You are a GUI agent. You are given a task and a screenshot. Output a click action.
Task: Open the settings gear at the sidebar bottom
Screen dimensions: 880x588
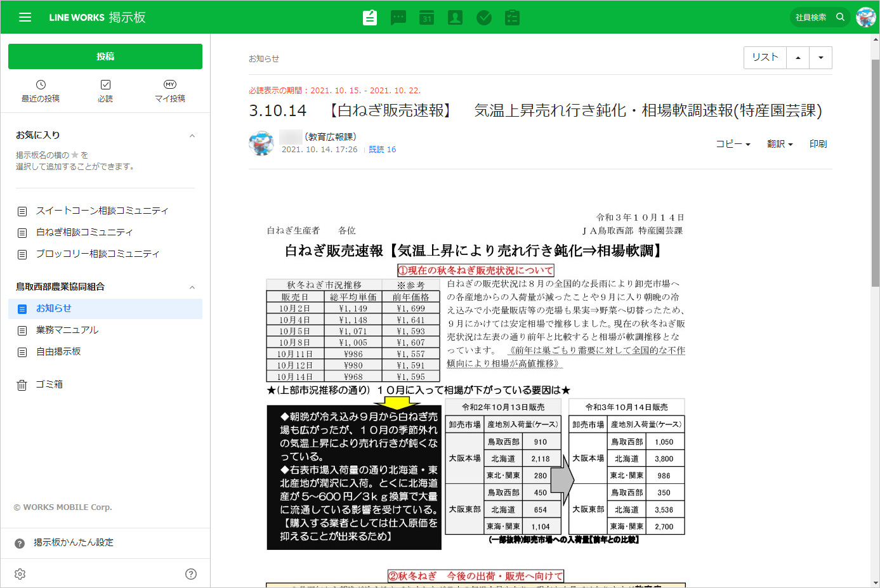click(20, 574)
